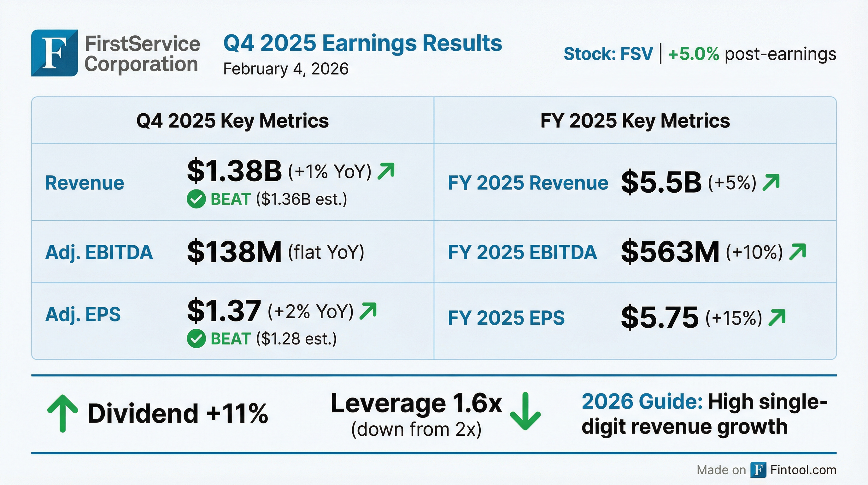Click the arrow beside FY 2025 EBITDA +10%
Image resolution: width=868 pixels, height=485 pixels.
click(798, 252)
